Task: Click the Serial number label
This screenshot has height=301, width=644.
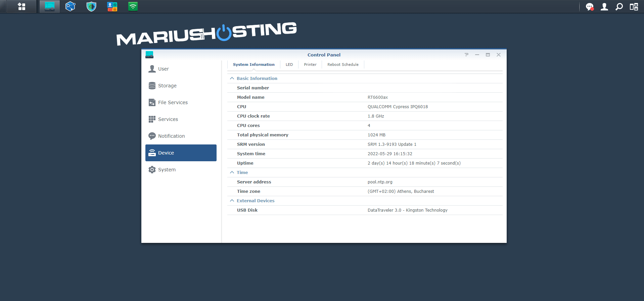Action: click(x=253, y=88)
